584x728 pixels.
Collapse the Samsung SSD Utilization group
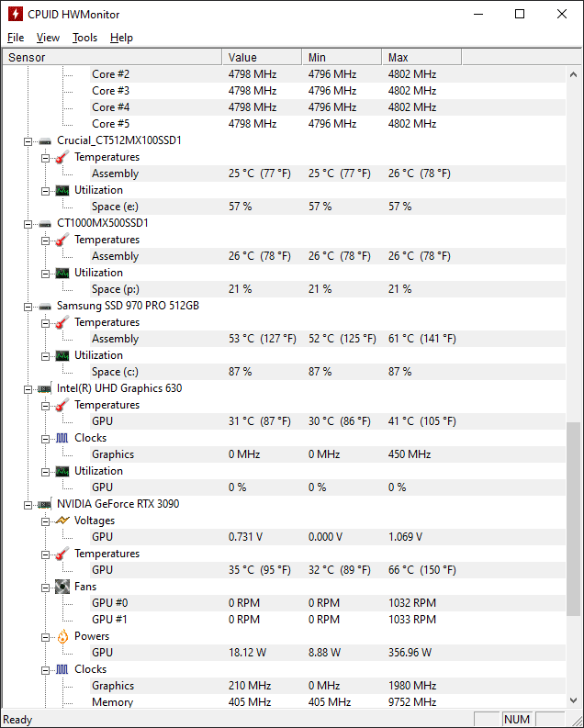pyautogui.click(x=45, y=356)
